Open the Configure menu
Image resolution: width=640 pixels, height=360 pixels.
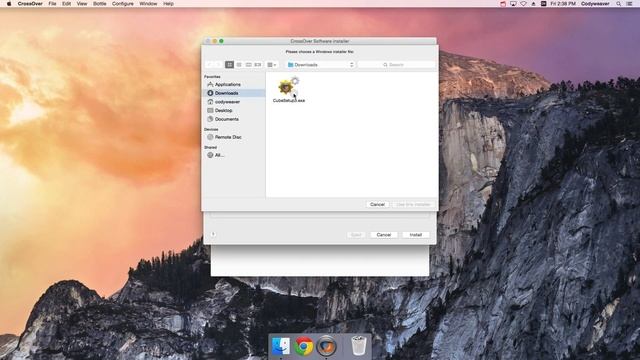[x=123, y=4]
